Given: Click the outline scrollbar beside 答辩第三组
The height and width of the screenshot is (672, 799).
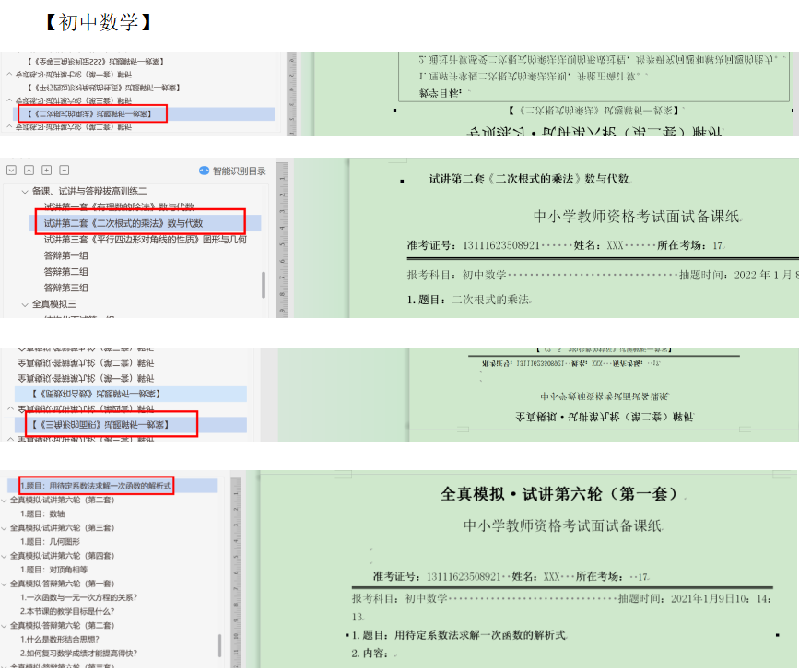Looking at the screenshot, I should [264, 284].
